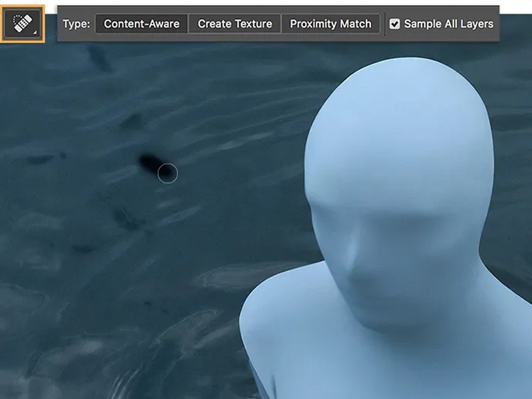
Task: Select the Spot Healing Brush tool icon
Action: click(23, 23)
